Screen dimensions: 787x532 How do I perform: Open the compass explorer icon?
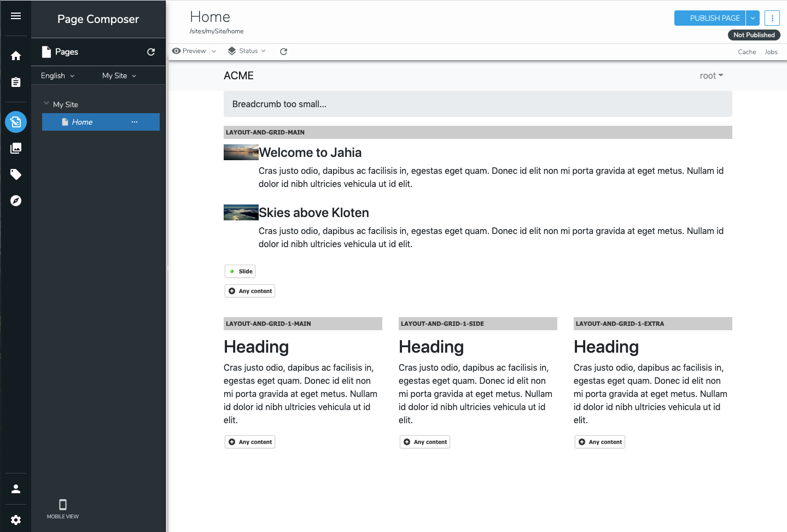(x=16, y=201)
